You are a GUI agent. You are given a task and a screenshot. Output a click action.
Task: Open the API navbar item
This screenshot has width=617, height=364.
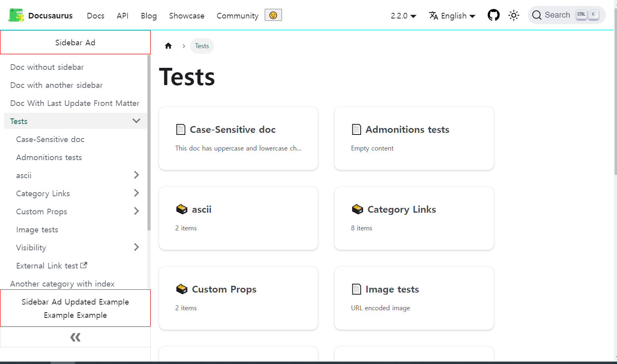click(x=123, y=16)
